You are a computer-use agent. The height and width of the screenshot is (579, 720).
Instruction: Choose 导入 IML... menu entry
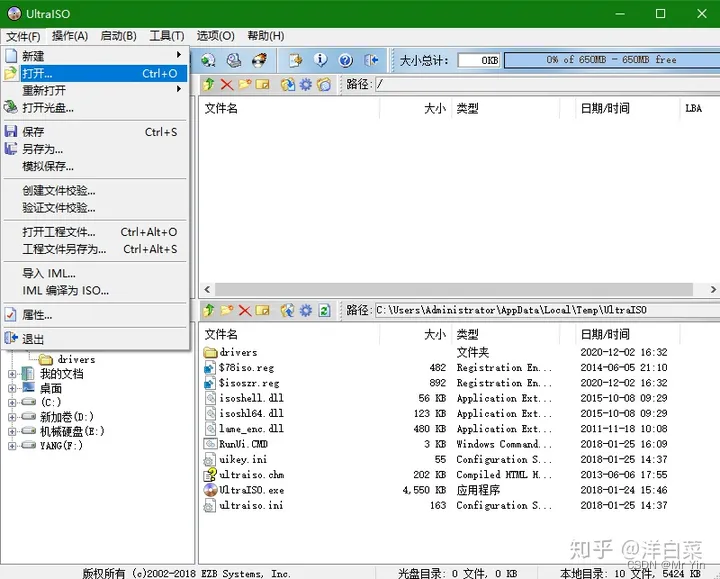click(95, 273)
